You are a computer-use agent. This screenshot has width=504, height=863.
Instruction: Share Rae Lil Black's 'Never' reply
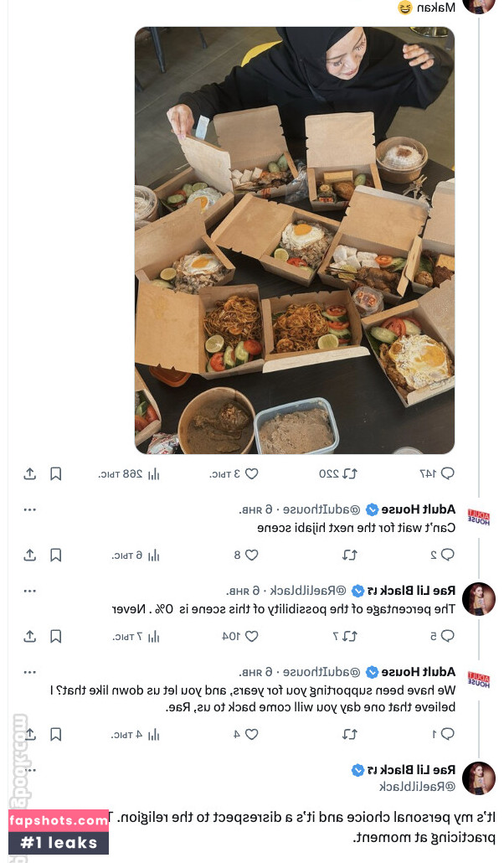[x=29, y=636]
